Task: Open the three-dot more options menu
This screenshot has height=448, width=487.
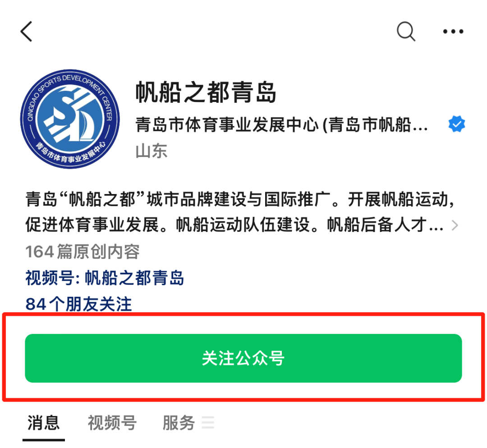Action: coord(453,32)
